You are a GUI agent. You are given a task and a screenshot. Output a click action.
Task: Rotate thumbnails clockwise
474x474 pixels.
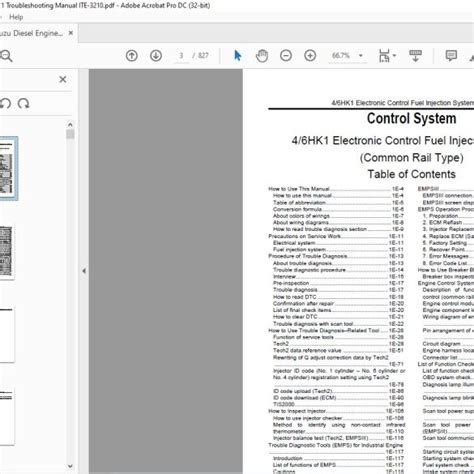(x=24, y=104)
